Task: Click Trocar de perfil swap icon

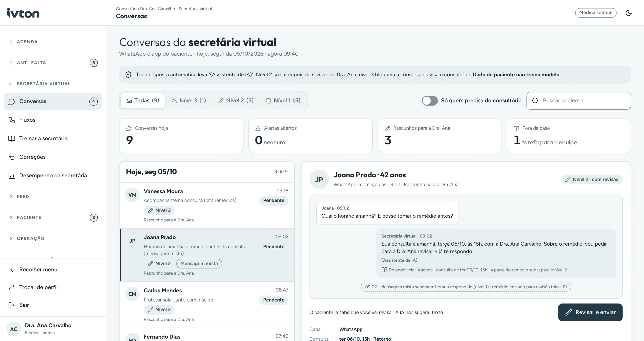Action: pos(12,287)
